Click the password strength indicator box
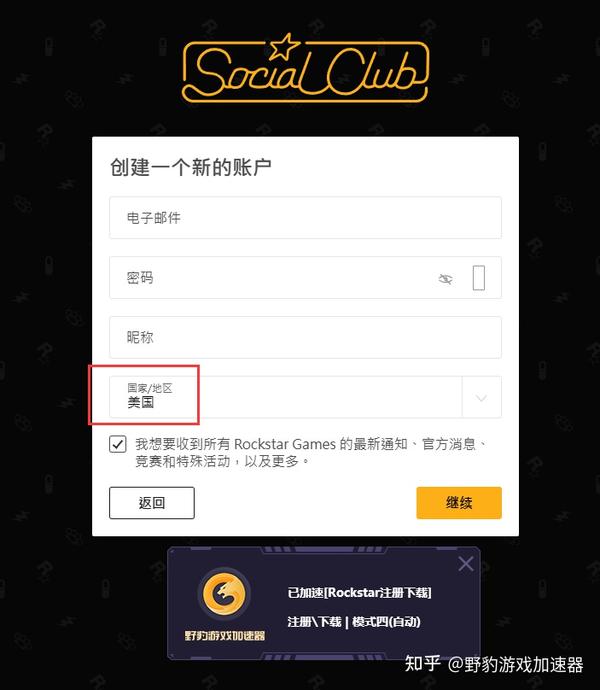 click(479, 278)
